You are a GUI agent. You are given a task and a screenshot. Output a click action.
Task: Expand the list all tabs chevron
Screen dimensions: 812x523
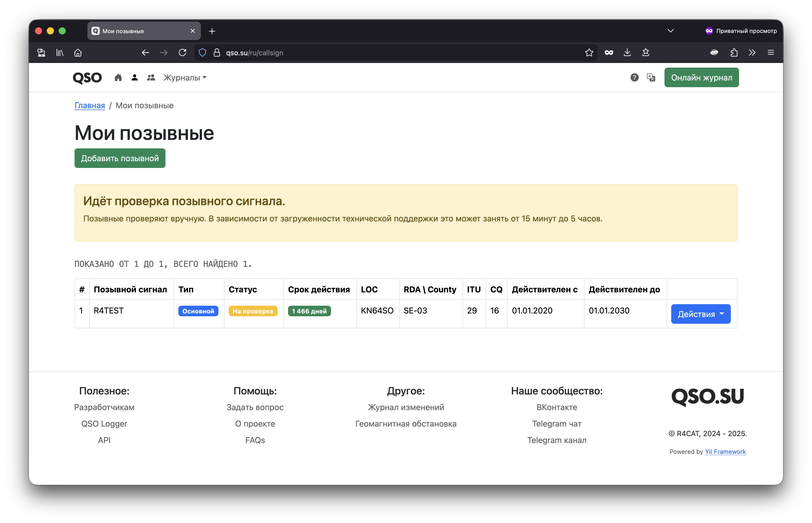(670, 31)
